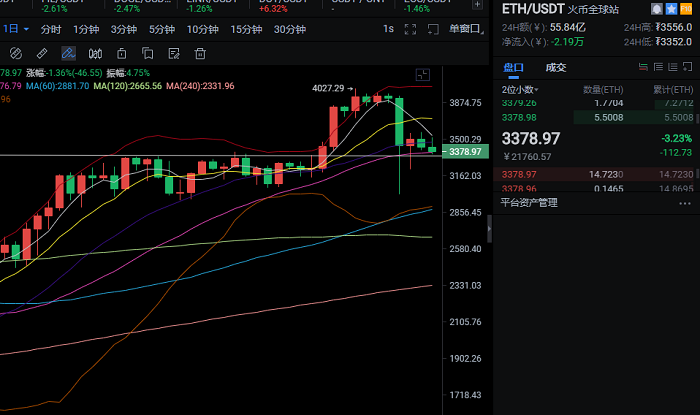Click the trash icon to delete drawings
Image resolution: width=700 pixels, height=415 pixels.
click(200, 53)
